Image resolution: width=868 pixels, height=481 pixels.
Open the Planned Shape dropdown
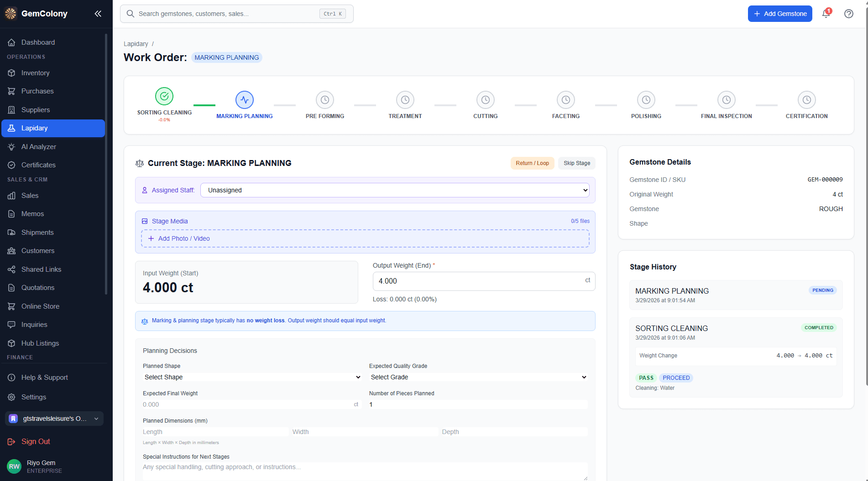click(252, 377)
